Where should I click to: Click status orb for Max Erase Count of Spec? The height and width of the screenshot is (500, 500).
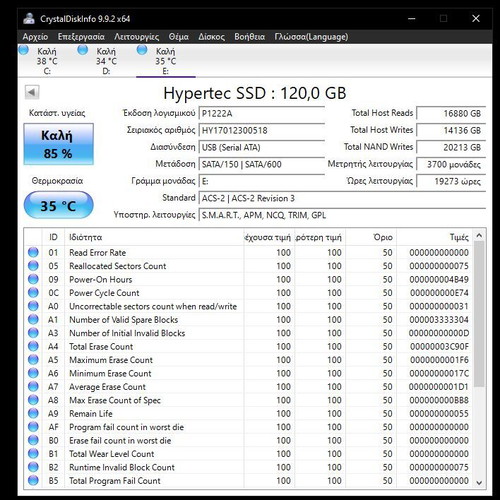click(33, 400)
